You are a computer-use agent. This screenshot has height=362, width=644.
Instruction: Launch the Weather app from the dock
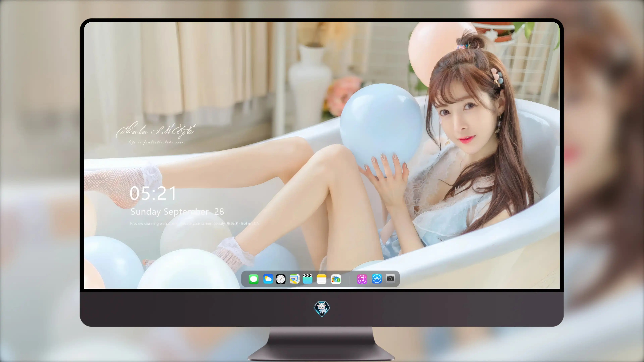268,279
